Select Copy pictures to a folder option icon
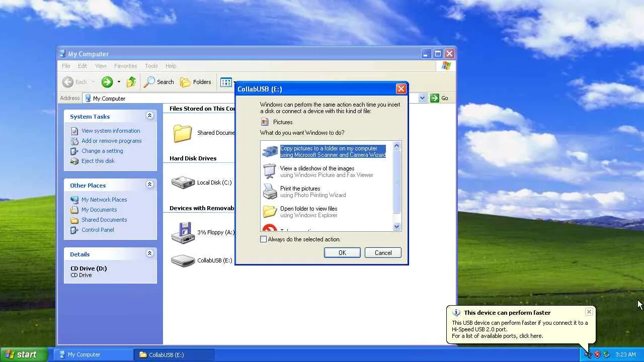This screenshot has width=644, height=362. tap(270, 151)
